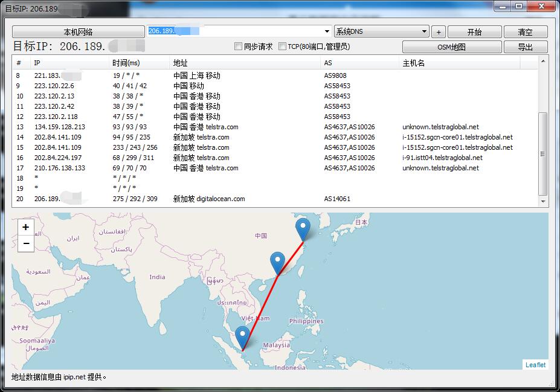Zoom in on the map

pyautogui.click(x=26, y=227)
